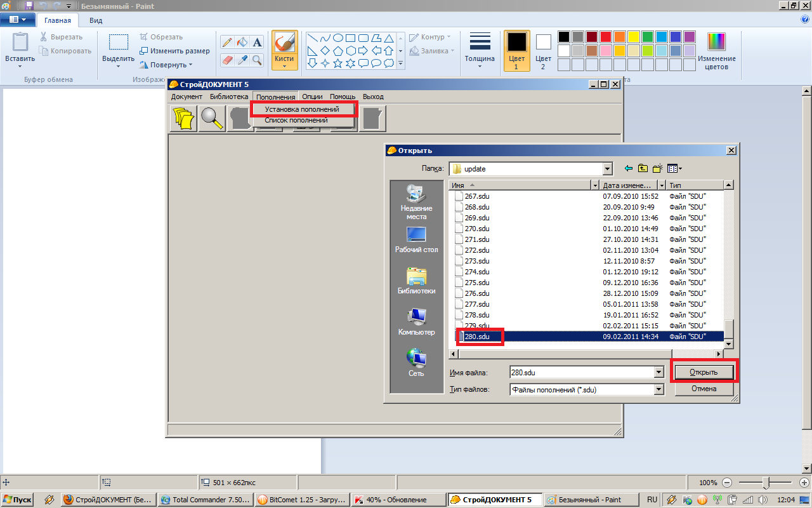Click the Имя файла input field
The height and width of the screenshot is (508, 812).
pos(582,373)
